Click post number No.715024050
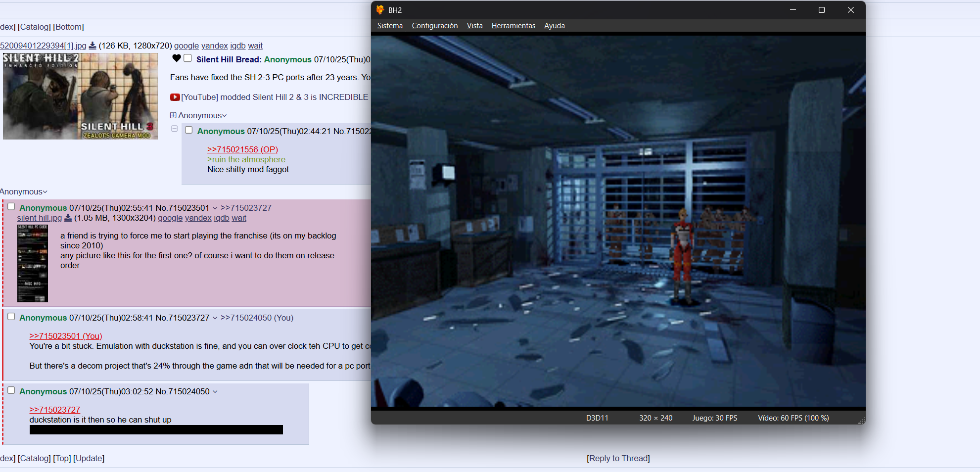Image resolution: width=980 pixels, height=472 pixels. 183,391
